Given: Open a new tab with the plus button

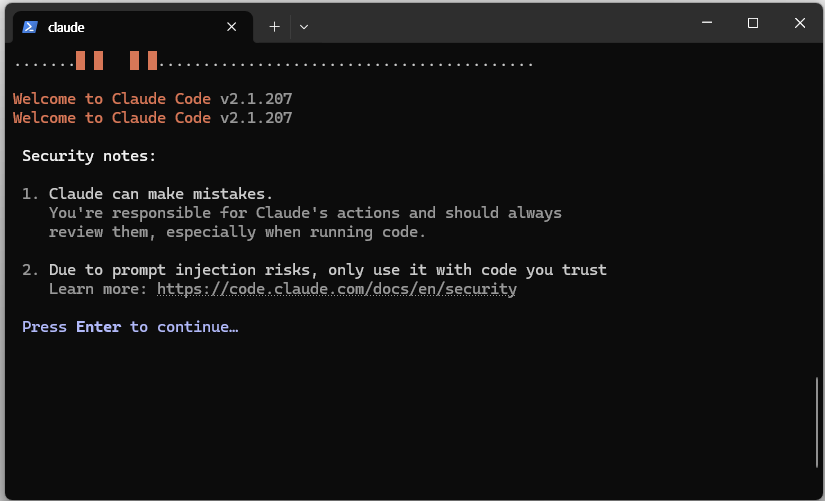Looking at the screenshot, I should pos(274,27).
